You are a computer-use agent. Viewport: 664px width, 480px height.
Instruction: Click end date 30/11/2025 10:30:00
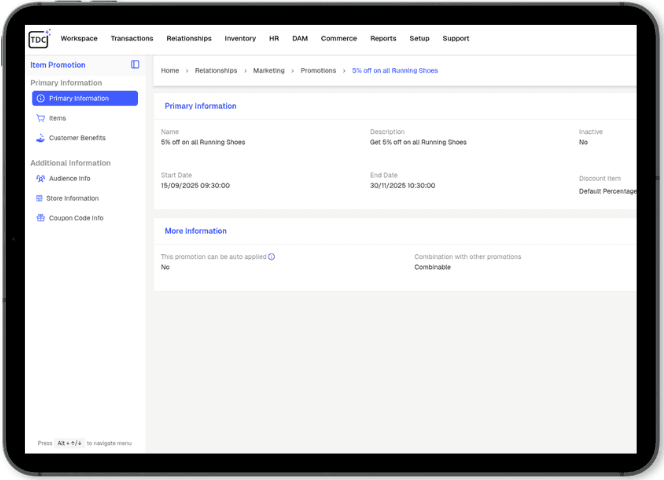click(402, 186)
